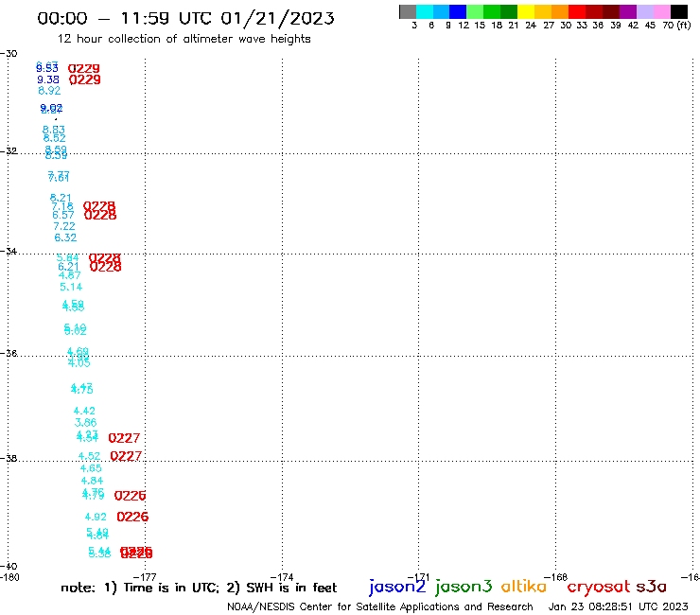Image resolution: width=700 pixels, height=615 pixels.
Task: Click the 8.52 wave height reading
Action: (55, 138)
